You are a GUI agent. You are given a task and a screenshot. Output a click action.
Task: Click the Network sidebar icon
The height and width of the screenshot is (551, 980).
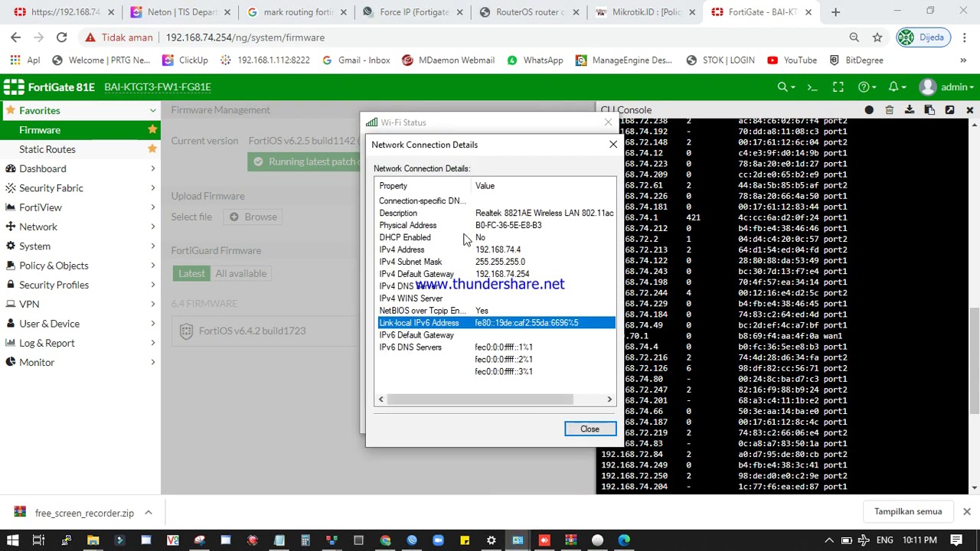(11, 227)
